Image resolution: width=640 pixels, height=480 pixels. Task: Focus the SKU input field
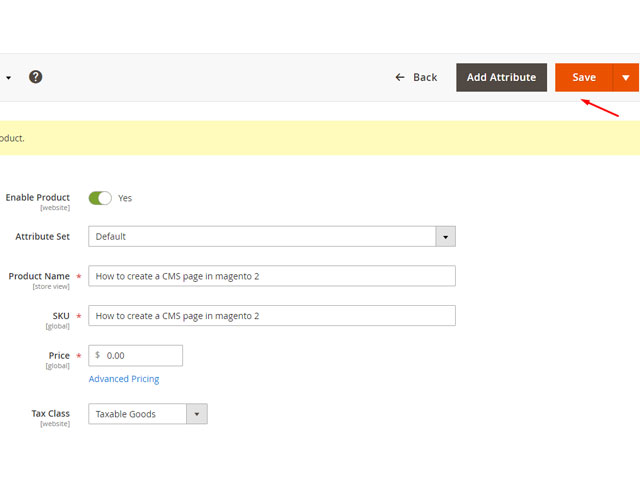pyautogui.click(x=272, y=316)
